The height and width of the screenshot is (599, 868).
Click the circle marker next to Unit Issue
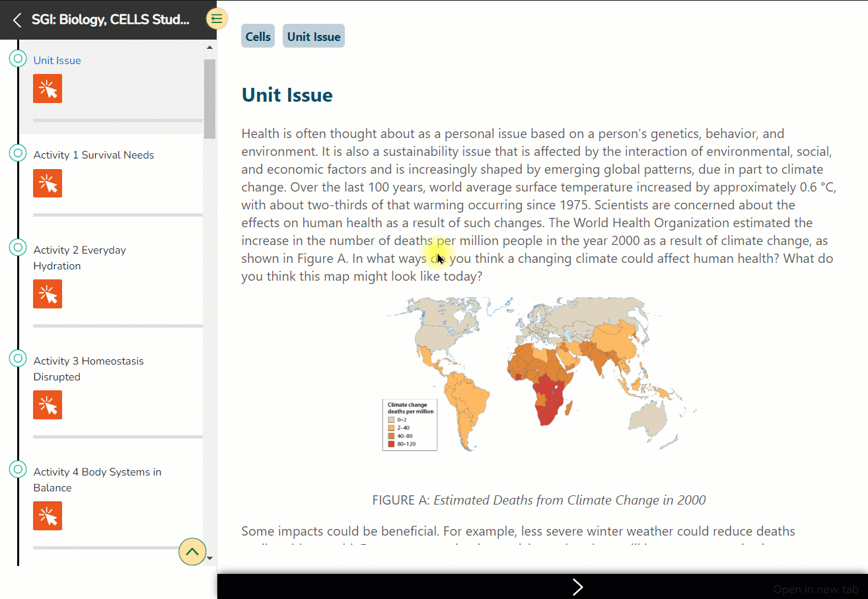[18, 59]
